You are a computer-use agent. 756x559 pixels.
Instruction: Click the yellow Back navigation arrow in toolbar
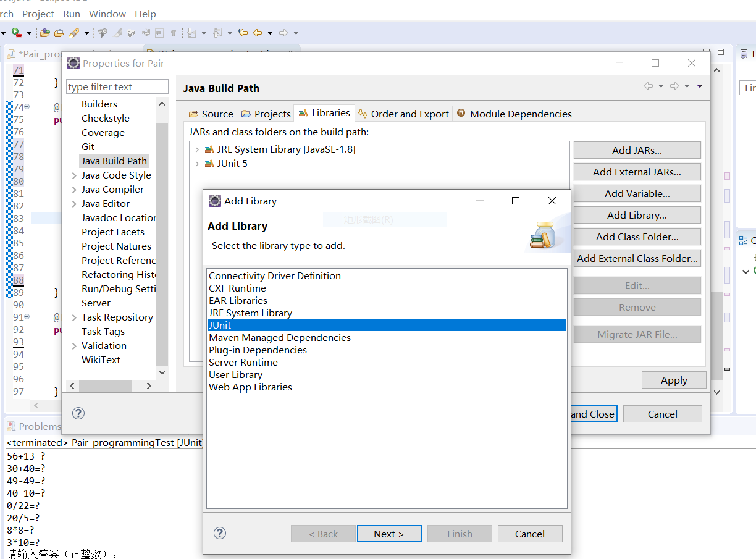click(258, 33)
